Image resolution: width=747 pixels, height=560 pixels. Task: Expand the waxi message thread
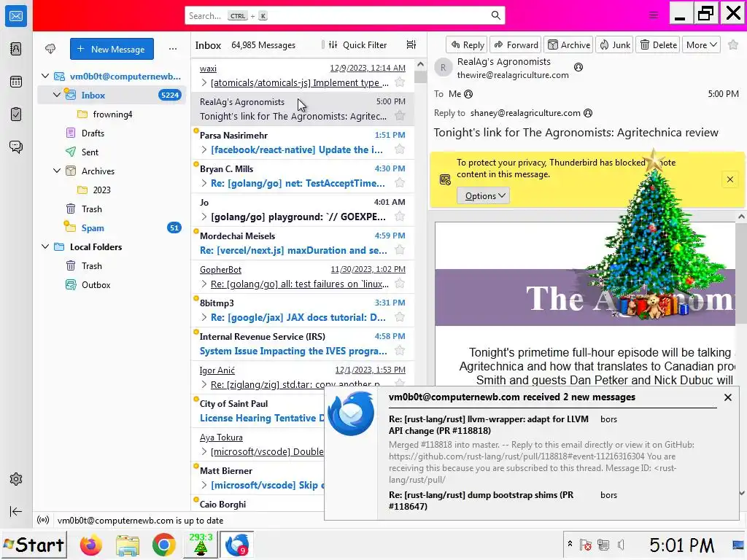coord(204,83)
